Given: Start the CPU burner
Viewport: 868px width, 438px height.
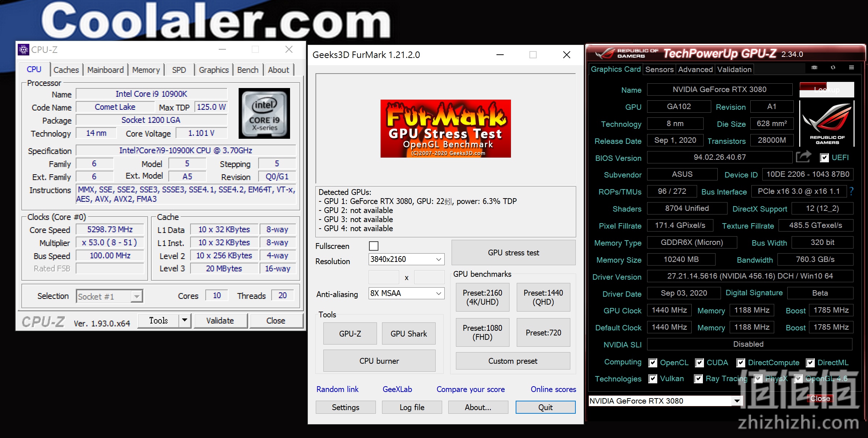Looking at the screenshot, I should [379, 361].
